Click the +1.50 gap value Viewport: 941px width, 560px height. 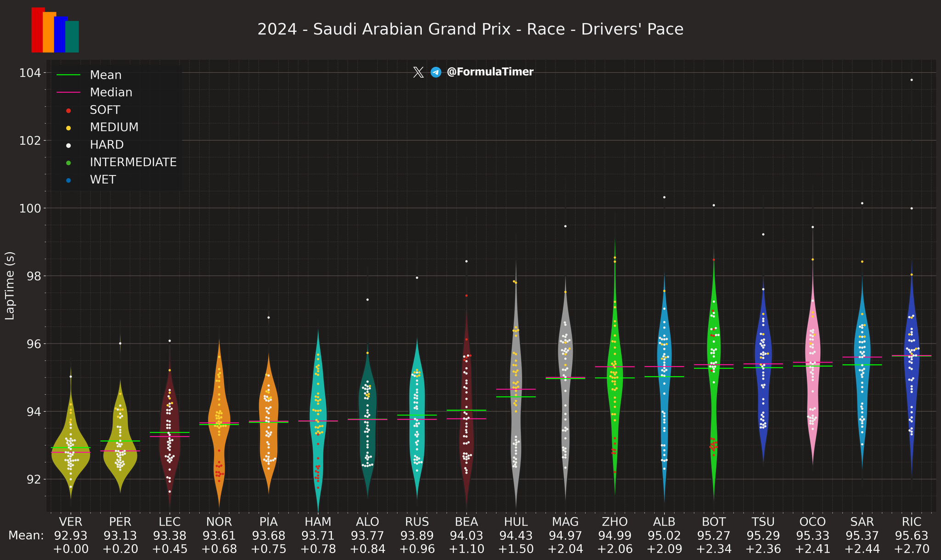click(x=516, y=549)
